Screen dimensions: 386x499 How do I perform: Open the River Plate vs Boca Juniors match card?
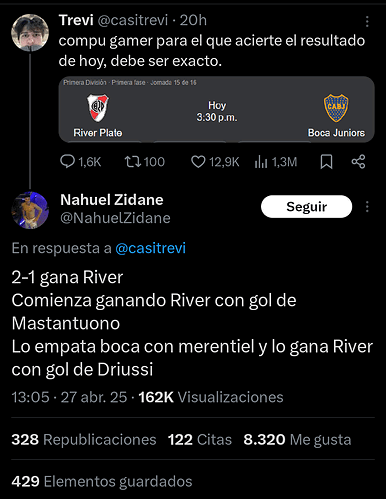tap(217, 110)
